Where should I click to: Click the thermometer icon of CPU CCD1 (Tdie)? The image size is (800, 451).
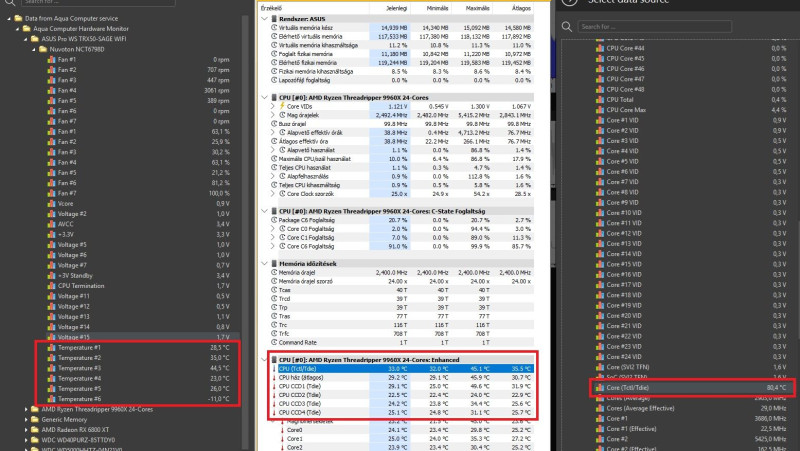tap(274, 386)
